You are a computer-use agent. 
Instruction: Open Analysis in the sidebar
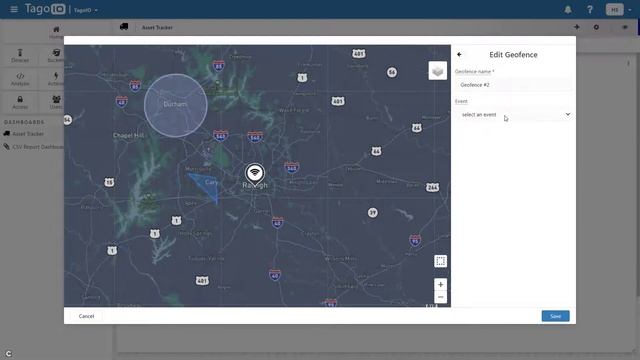pyautogui.click(x=20, y=79)
